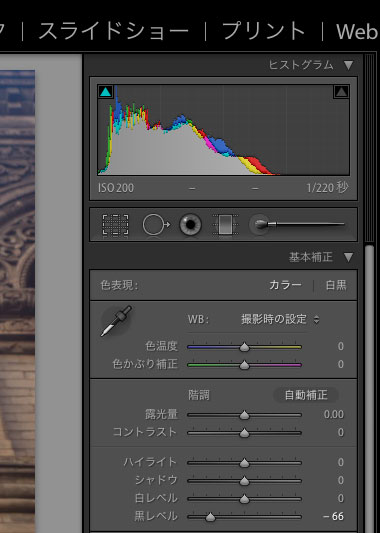The width and height of the screenshot is (380, 533).
Task: Toggle shadow clipping indicator in histogram
Action: 105,92
